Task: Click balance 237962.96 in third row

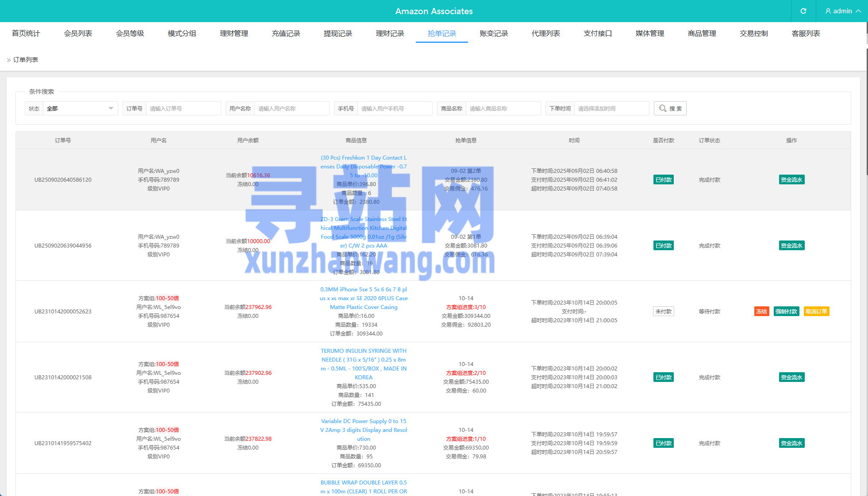Action: coord(259,307)
